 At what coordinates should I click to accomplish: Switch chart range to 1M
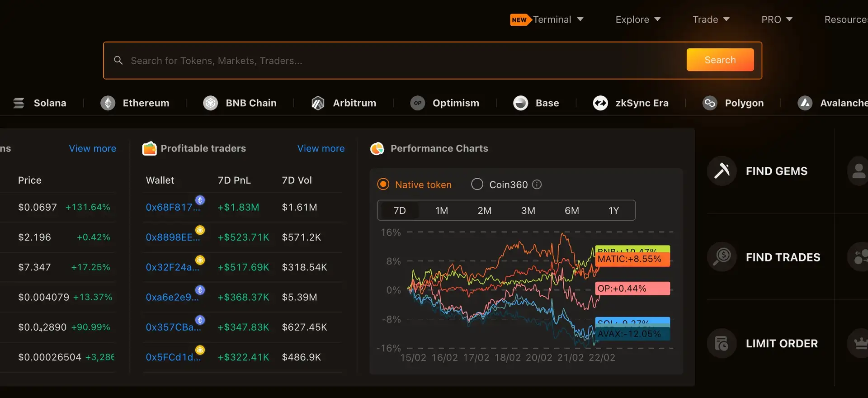[441, 211]
